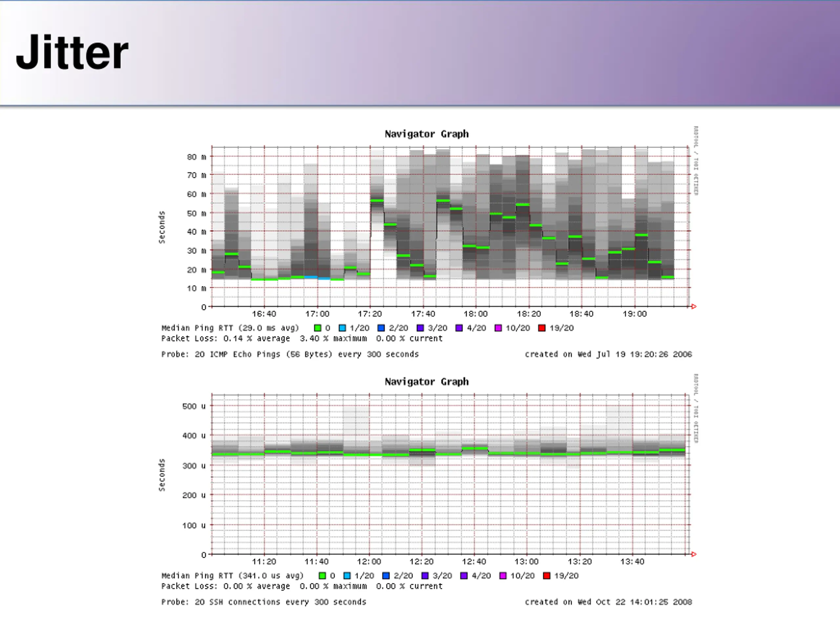The image size is (840, 630).
Task: Click the light blue 1/20 swatch in top legend
Action: pos(342,328)
